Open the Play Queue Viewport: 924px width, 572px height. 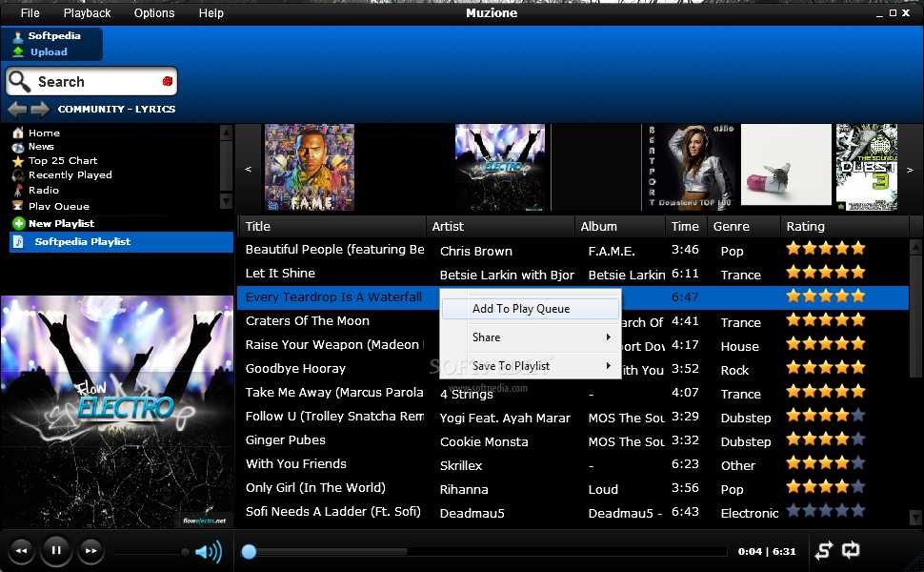[x=59, y=206]
